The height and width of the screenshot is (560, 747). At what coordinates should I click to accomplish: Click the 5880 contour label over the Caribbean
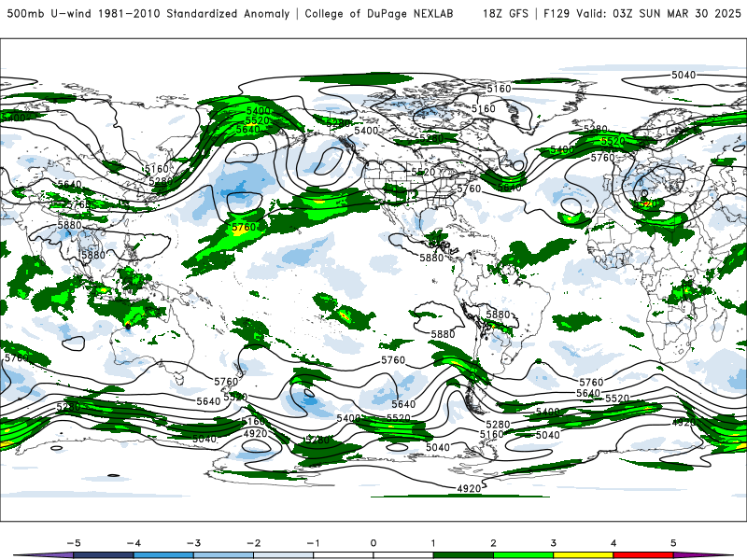coord(431,258)
